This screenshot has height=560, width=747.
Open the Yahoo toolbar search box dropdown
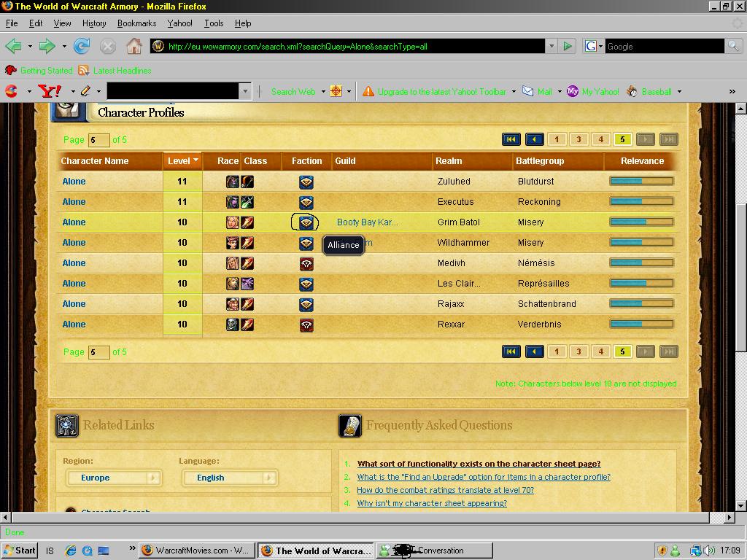pos(245,91)
